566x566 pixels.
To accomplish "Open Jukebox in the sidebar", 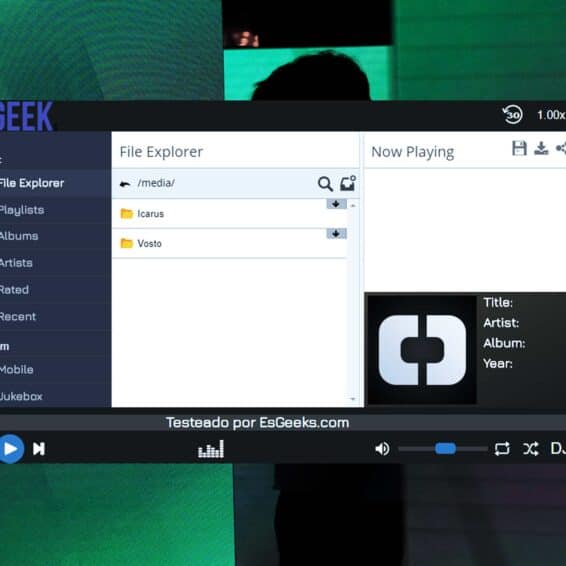I will click(55, 396).
